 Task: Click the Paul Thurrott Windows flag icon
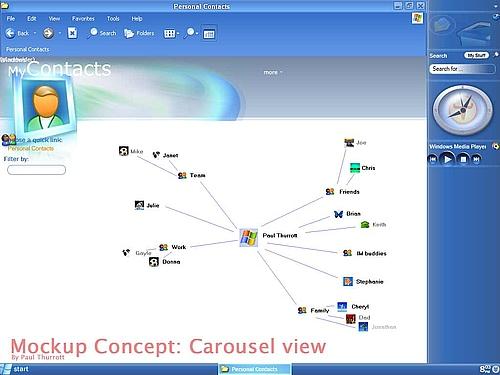(x=249, y=238)
